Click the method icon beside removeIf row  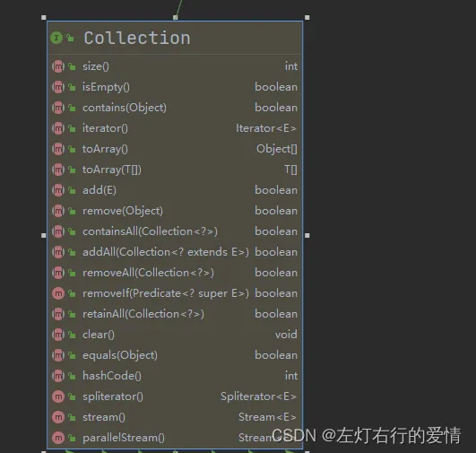click(58, 293)
